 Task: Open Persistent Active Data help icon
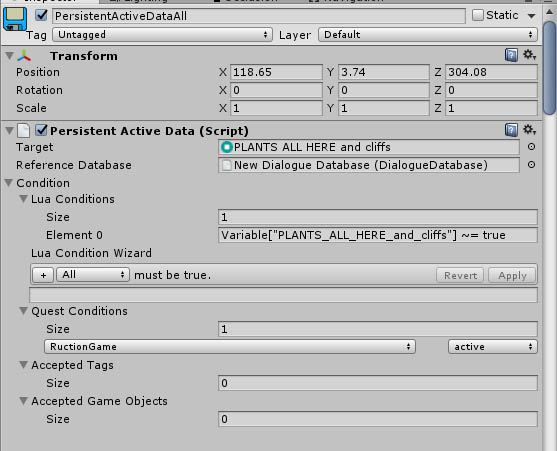point(511,130)
